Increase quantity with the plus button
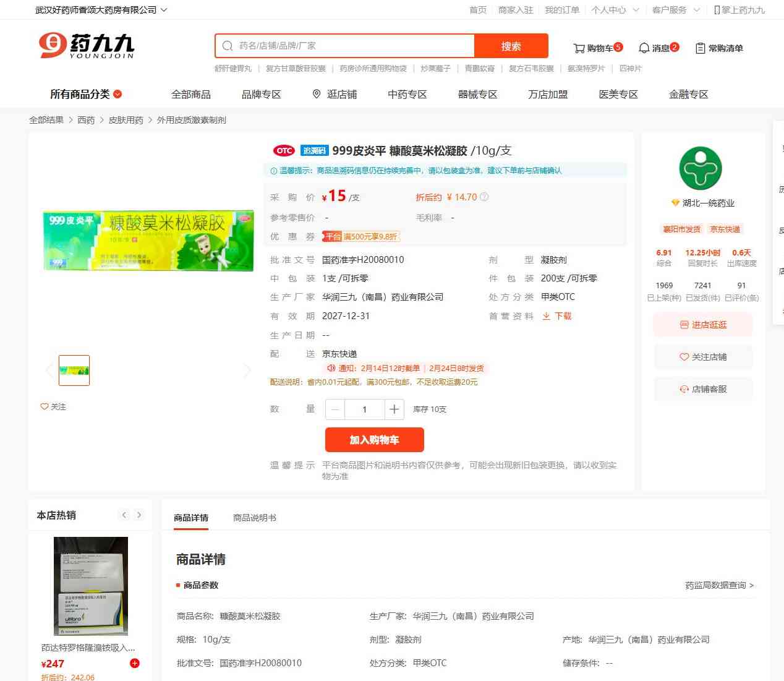784x681 pixels. coord(394,409)
